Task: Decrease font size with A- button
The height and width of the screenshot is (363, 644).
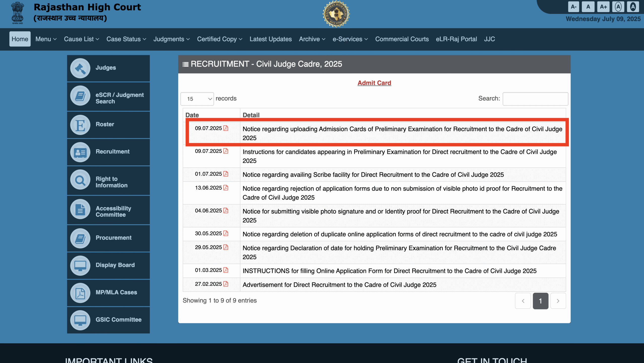Action: point(574,7)
